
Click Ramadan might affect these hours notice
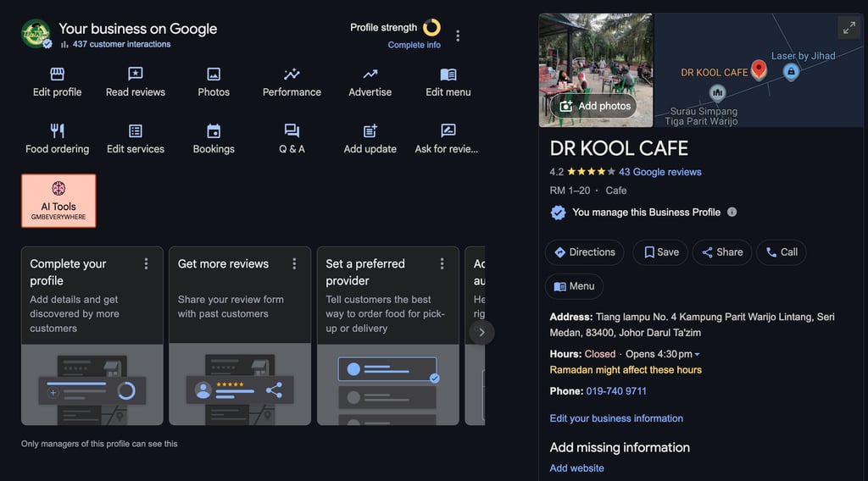(x=626, y=370)
